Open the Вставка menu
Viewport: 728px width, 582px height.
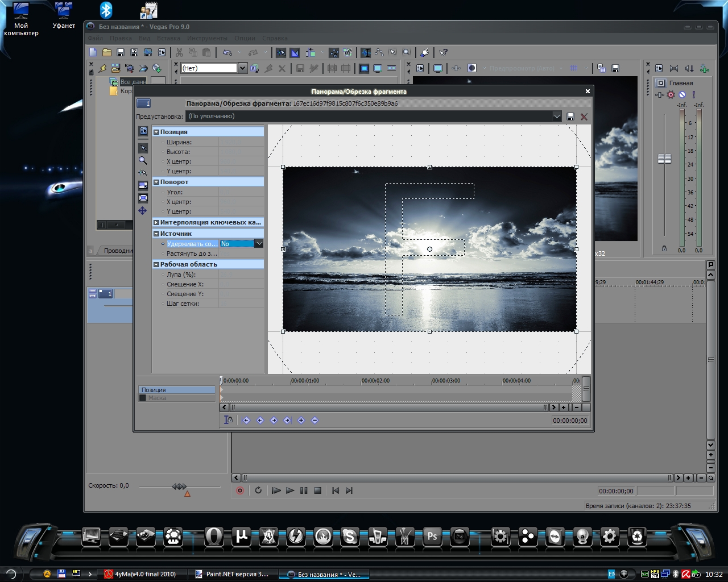tap(168, 38)
